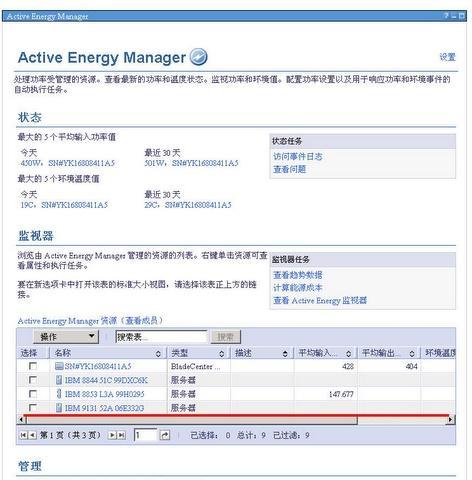Open SN#YK16808411A5 resource in table
The height and width of the screenshot is (480, 472).
98,366
